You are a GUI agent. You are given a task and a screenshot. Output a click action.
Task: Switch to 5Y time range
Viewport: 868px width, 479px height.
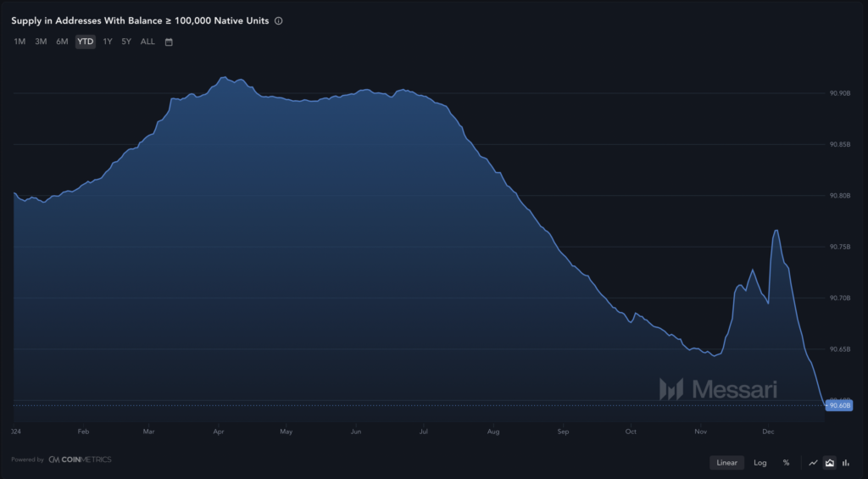tap(126, 42)
